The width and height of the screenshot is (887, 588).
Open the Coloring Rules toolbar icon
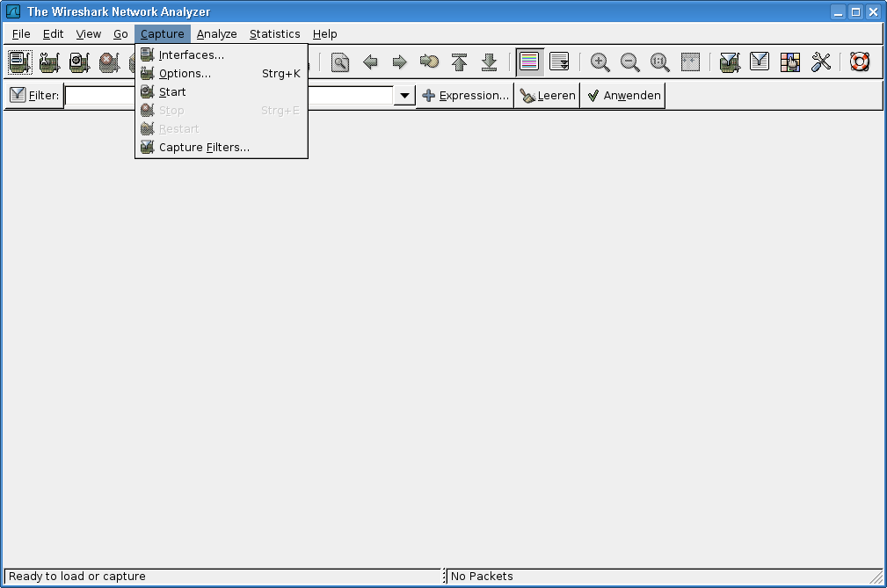click(789, 62)
